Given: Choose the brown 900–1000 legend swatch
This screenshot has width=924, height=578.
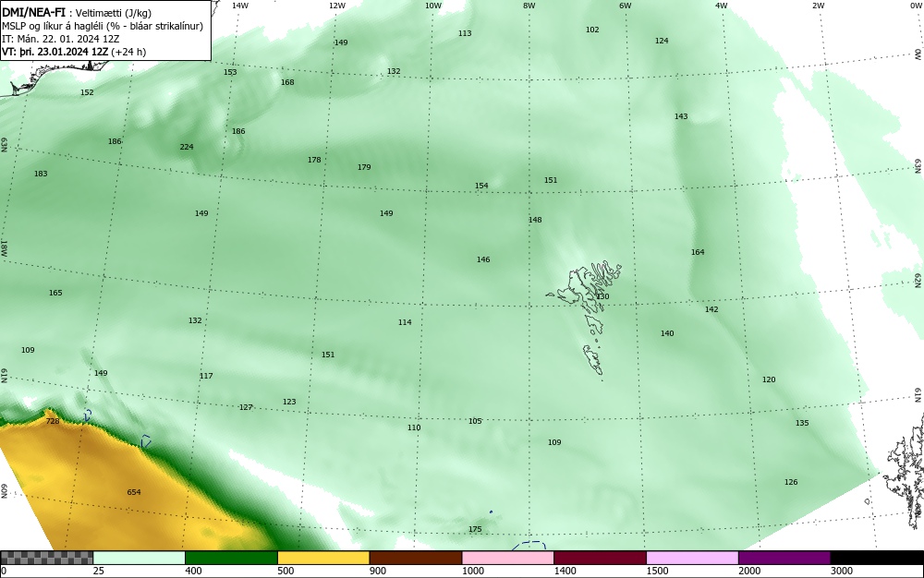Looking at the screenshot, I should pyautogui.click(x=416, y=558).
